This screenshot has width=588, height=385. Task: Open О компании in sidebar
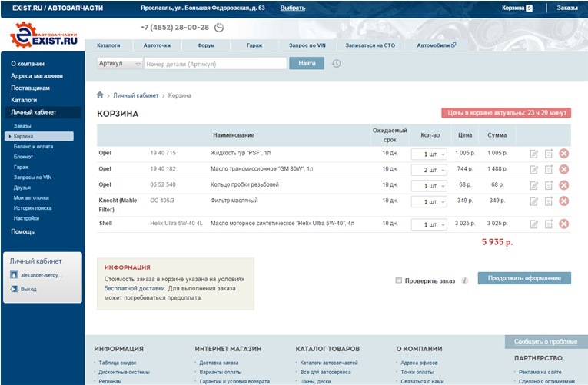(28, 64)
